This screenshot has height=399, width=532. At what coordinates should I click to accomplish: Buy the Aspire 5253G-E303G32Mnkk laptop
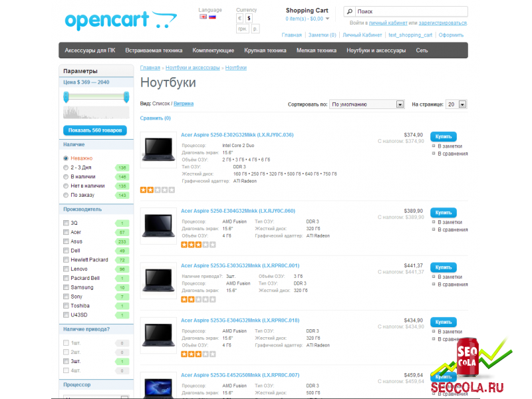(444, 267)
